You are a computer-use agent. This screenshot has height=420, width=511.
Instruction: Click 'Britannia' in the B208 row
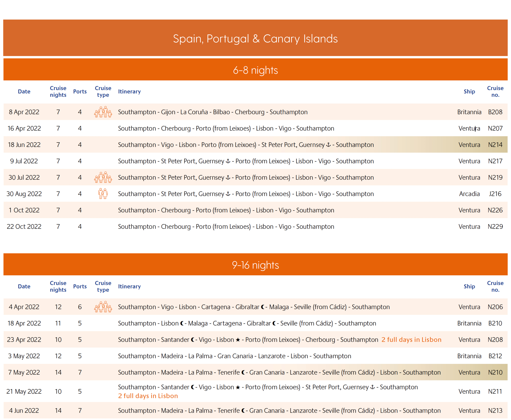[x=469, y=112]
